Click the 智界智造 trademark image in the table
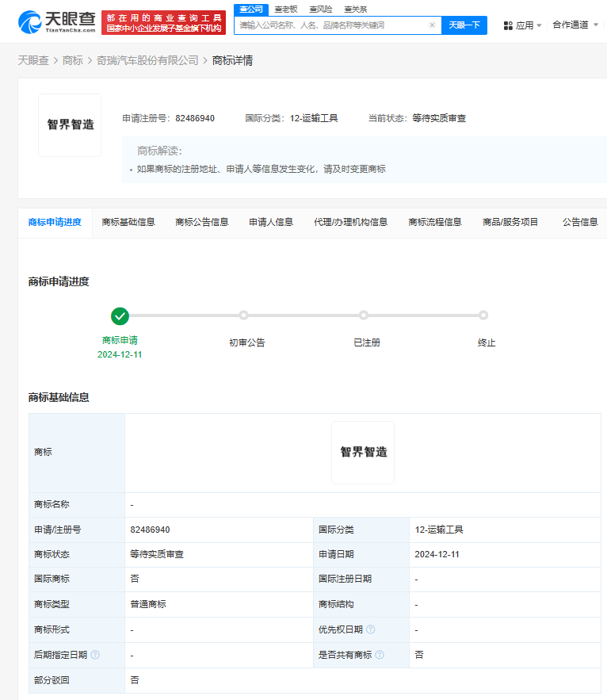This screenshot has height=700, width=607. pos(363,453)
